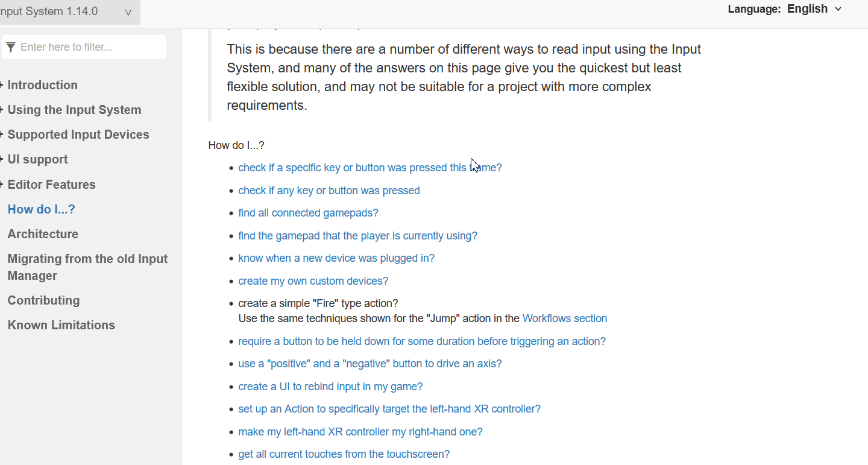Expand the Supported Input Devices plus icon
The width and height of the screenshot is (868, 465).
[x=2, y=134]
